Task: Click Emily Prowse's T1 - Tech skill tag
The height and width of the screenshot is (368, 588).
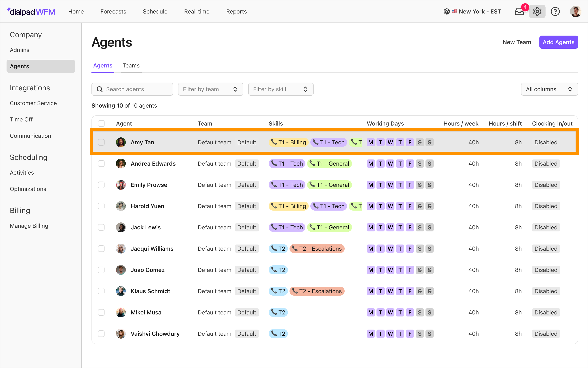Action: tap(287, 185)
